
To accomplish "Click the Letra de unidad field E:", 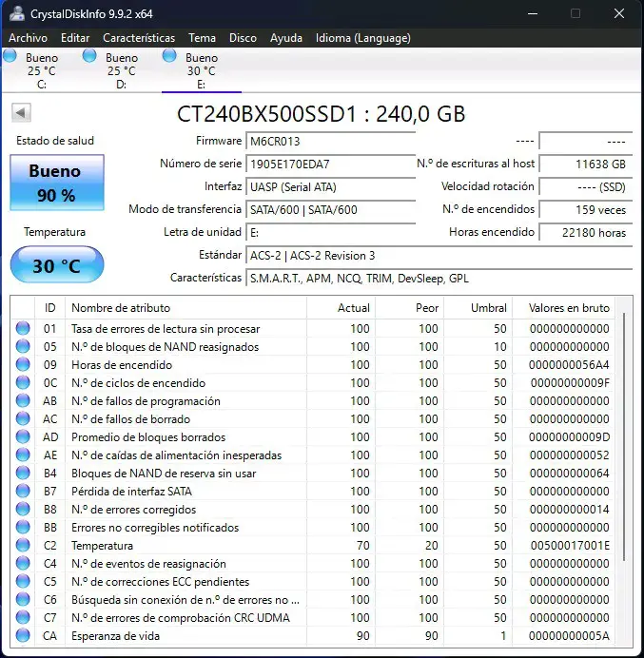I will 330,232.
